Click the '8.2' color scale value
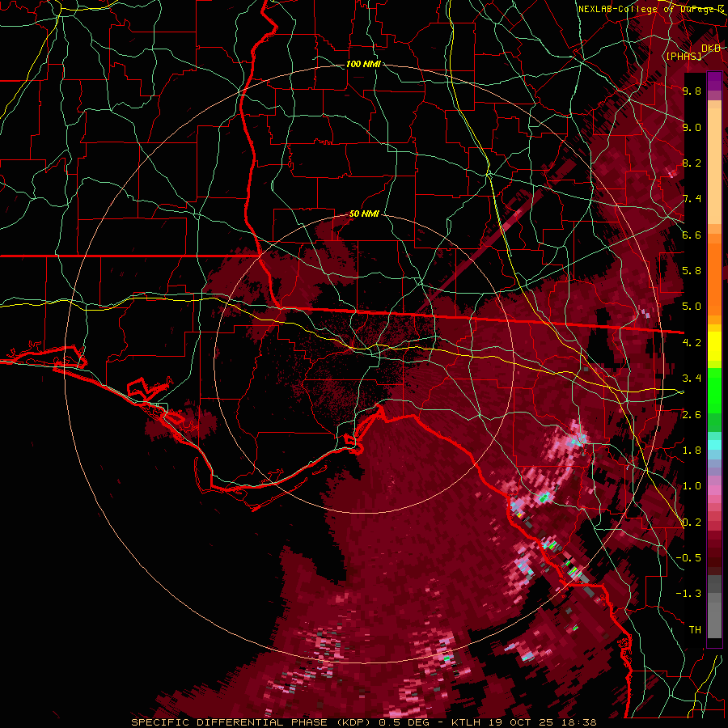Viewport: 728px width, 728px height. [x=692, y=163]
